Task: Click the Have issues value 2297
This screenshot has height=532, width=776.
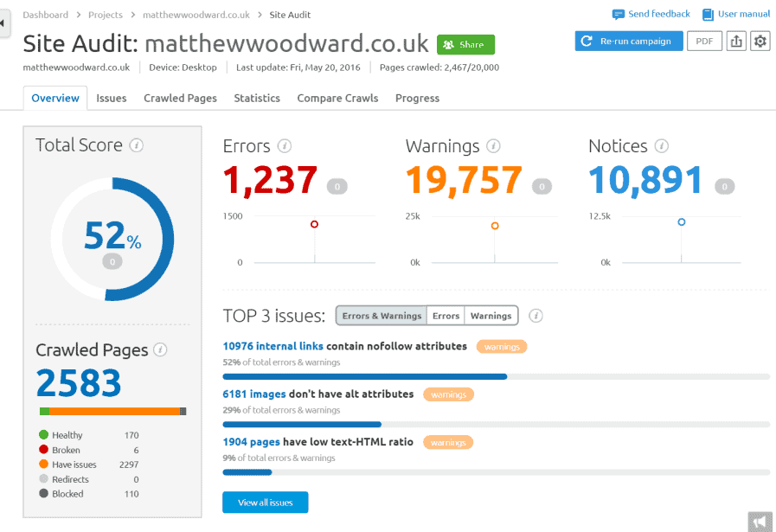Action: (x=129, y=465)
